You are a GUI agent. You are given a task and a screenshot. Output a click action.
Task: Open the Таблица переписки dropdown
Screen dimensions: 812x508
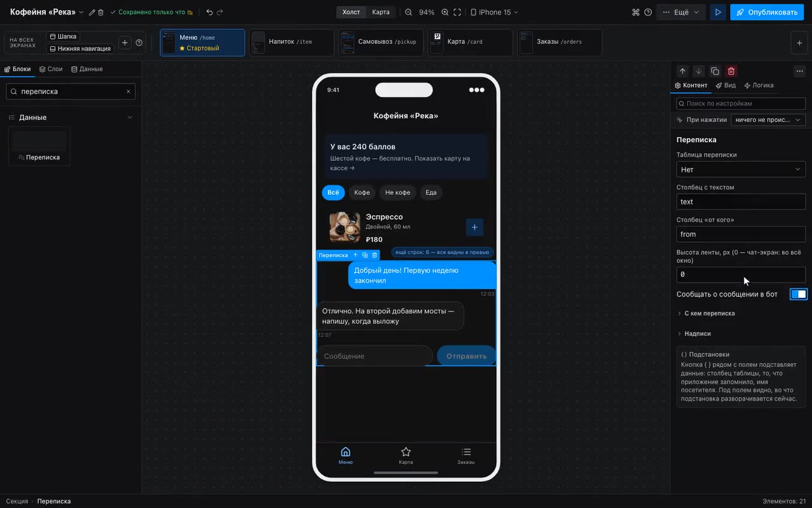[x=741, y=170]
